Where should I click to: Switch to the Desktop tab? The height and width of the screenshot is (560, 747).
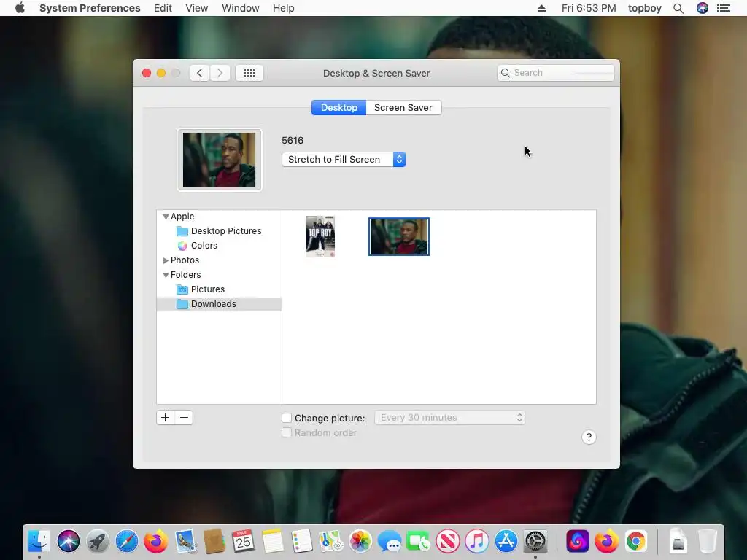338,108
